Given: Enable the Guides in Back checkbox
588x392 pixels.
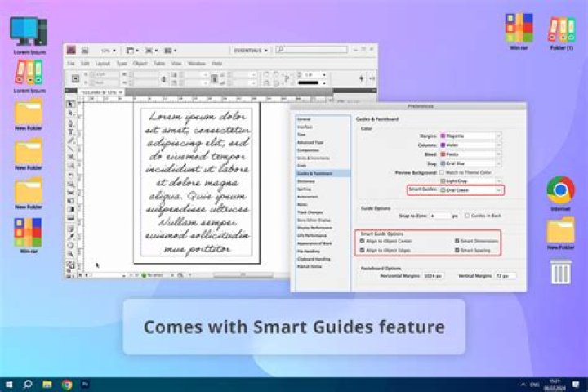Looking at the screenshot, I should [466, 216].
